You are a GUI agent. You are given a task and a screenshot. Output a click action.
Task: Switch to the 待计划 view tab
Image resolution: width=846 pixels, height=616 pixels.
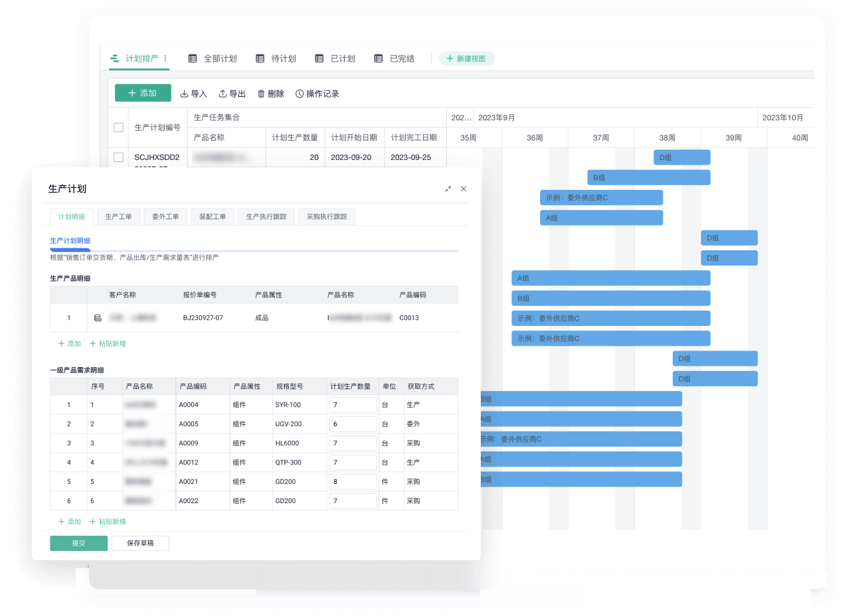tap(276, 58)
